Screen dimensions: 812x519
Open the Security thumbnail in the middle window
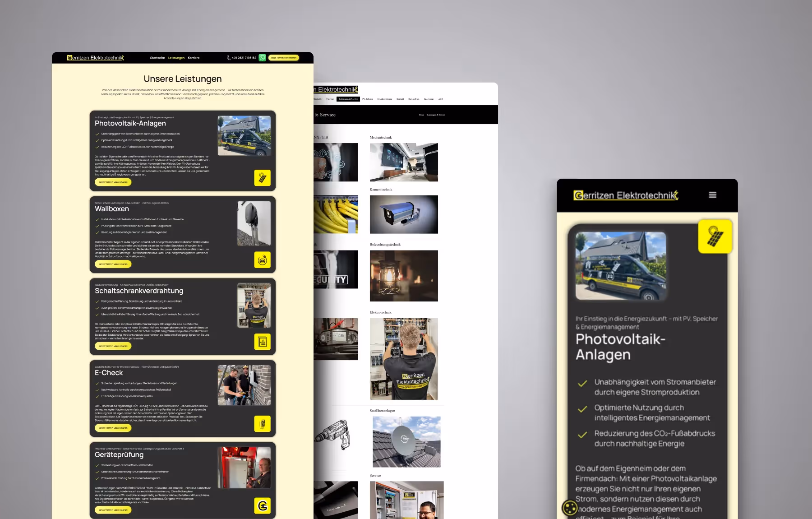[336, 269]
